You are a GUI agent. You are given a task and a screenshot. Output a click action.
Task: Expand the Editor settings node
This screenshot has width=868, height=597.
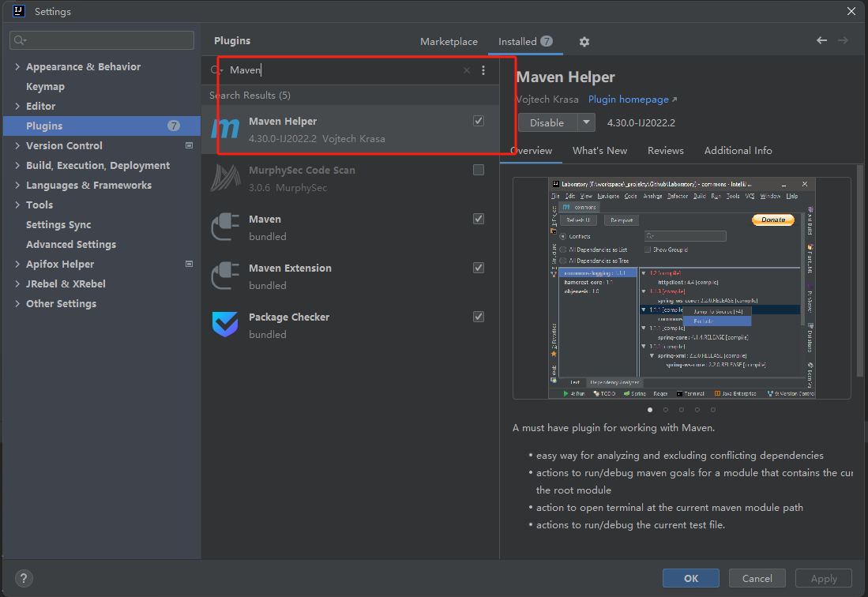tap(17, 107)
